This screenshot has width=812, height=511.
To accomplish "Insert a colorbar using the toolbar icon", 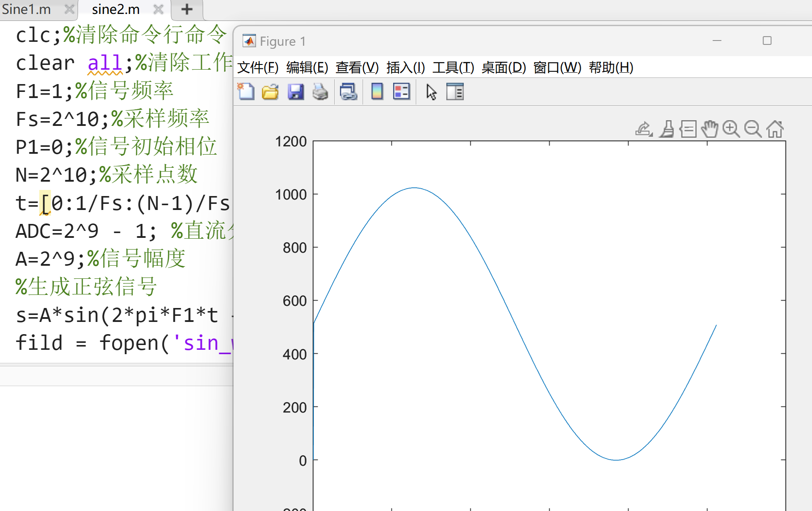I will tap(377, 92).
